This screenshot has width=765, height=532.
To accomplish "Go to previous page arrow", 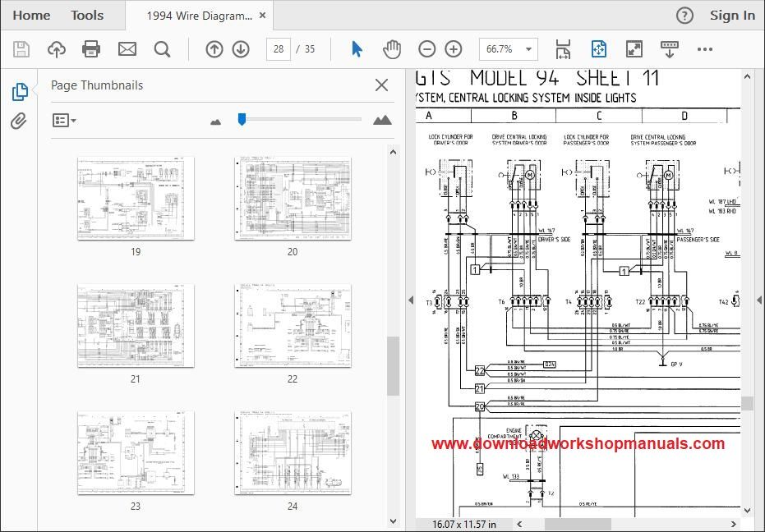I will coord(214,49).
